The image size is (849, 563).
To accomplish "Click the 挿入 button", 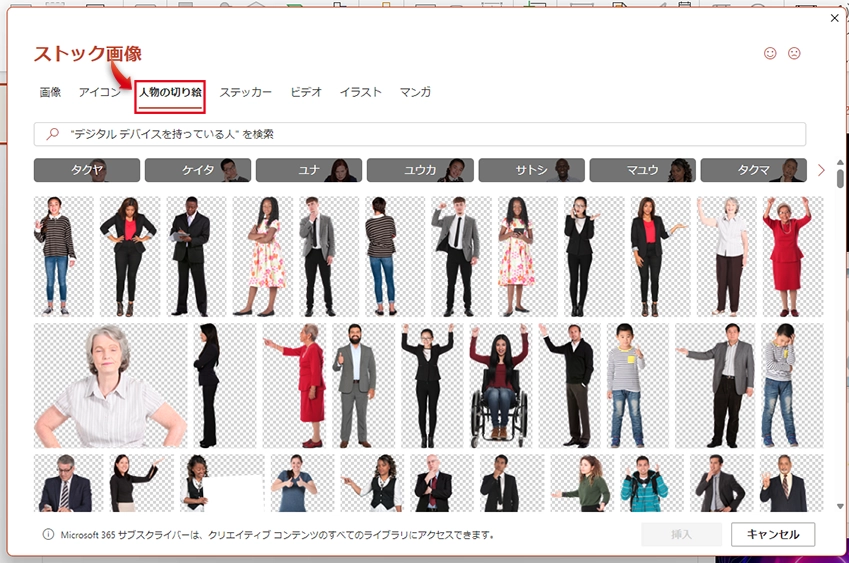I will (681, 534).
